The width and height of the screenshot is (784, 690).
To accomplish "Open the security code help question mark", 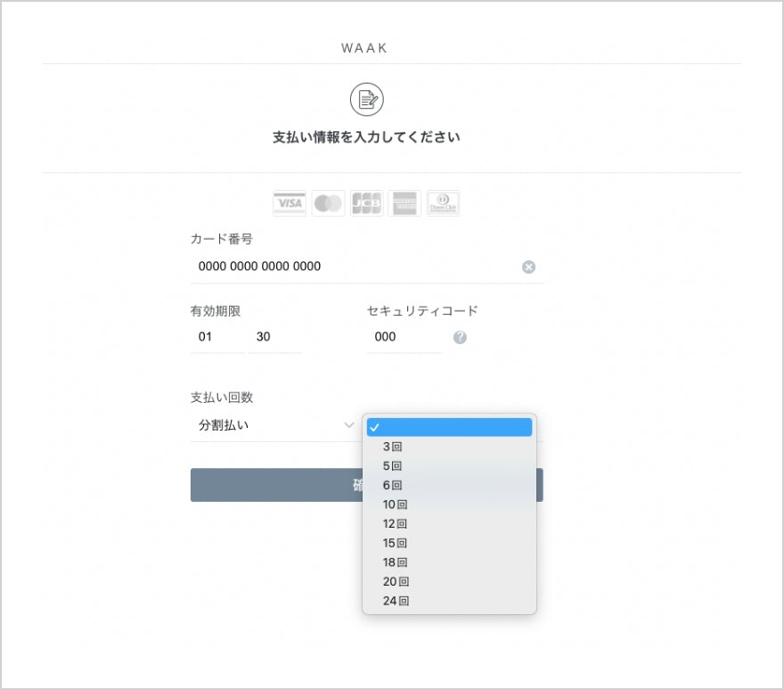I will (x=460, y=337).
